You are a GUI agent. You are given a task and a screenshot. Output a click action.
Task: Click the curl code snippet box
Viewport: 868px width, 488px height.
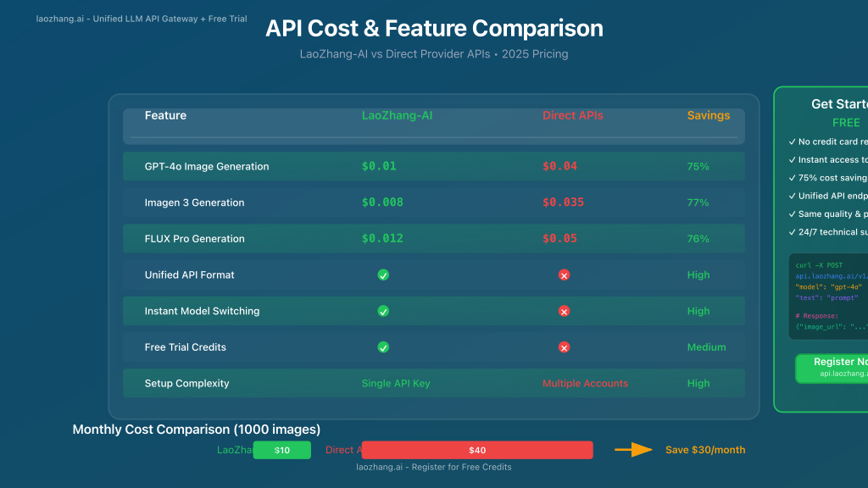click(x=828, y=296)
